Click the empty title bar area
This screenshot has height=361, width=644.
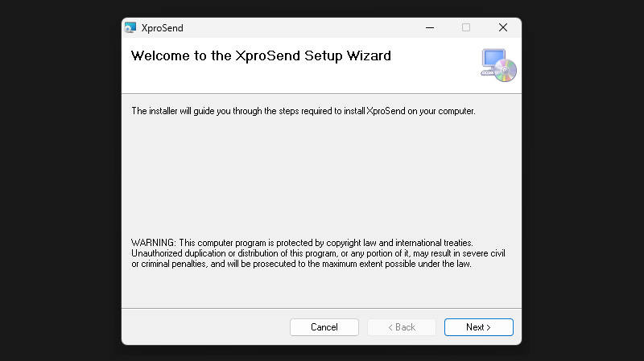tap(306, 27)
